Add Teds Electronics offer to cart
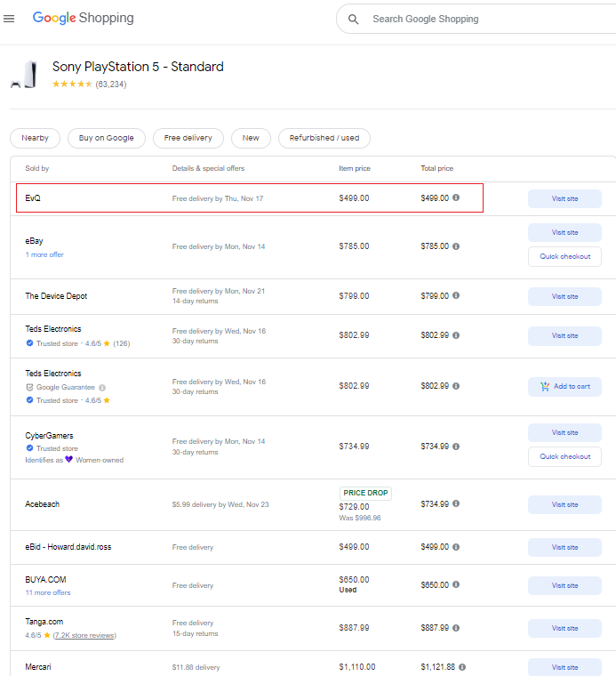 coord(564,387)
